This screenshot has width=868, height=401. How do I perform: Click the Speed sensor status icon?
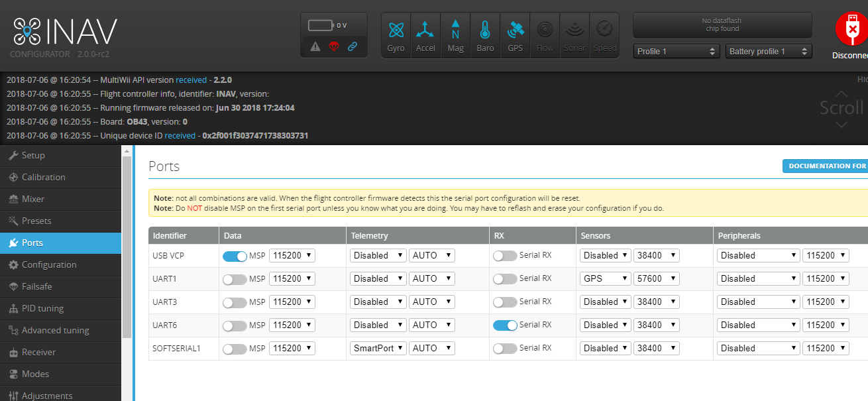tap(604, 36)
